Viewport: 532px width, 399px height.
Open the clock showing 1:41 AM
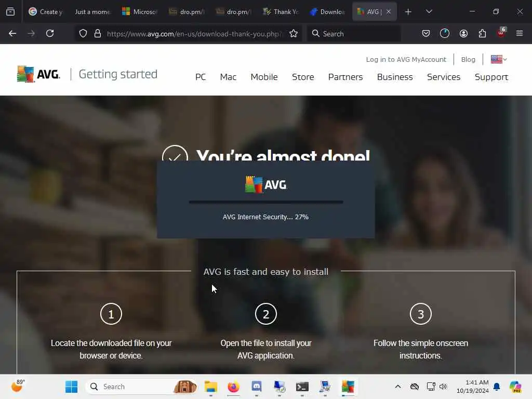[x=472, y=386]
